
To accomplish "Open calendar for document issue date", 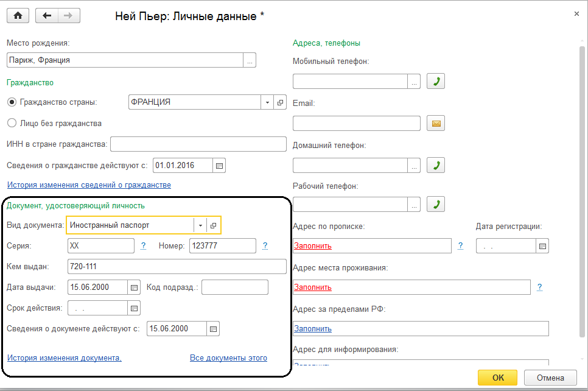I will point(134,287).
